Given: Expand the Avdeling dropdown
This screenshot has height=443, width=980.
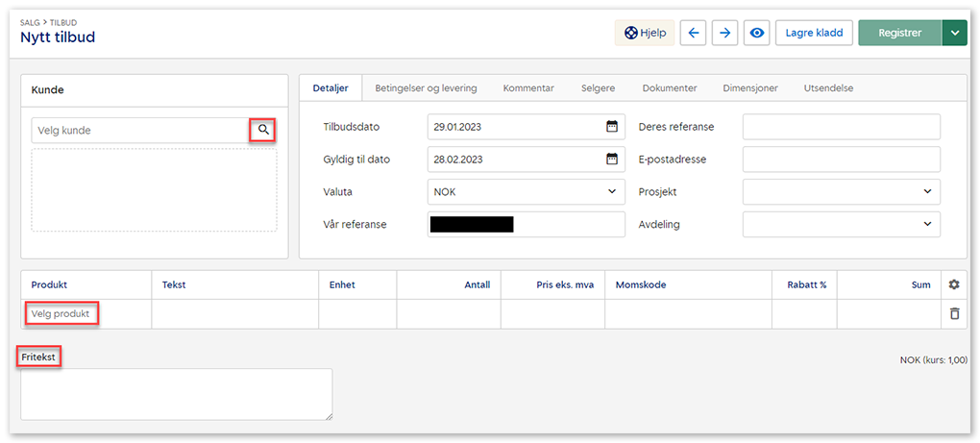Looking at the screenshot, I should coord(926,224).
